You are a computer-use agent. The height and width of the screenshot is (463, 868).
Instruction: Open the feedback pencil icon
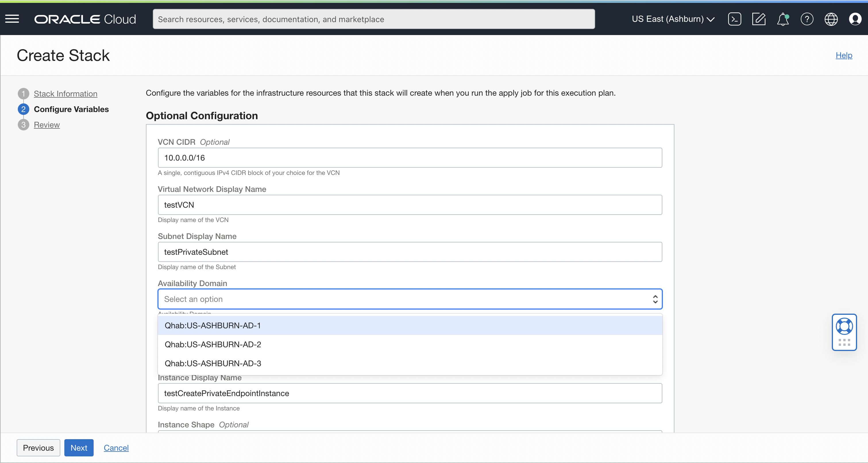759,19
